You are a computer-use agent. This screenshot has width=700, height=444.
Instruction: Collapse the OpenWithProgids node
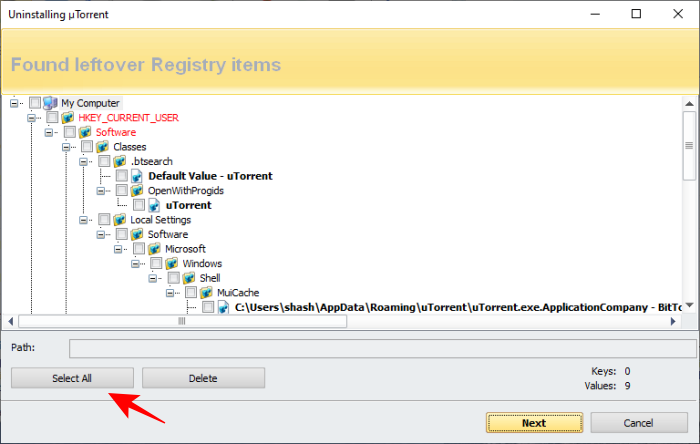tap(101, 191)
